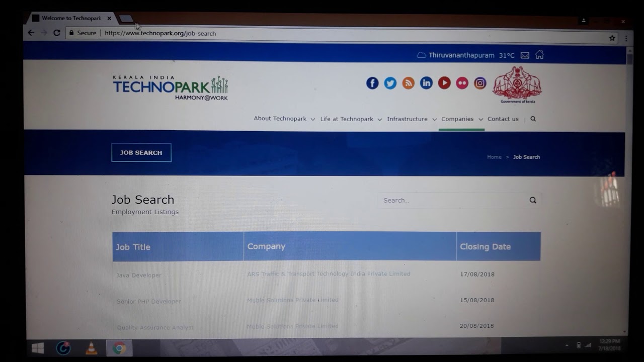
Task: Reload the page with refresh icon
Action: (57, 33)
